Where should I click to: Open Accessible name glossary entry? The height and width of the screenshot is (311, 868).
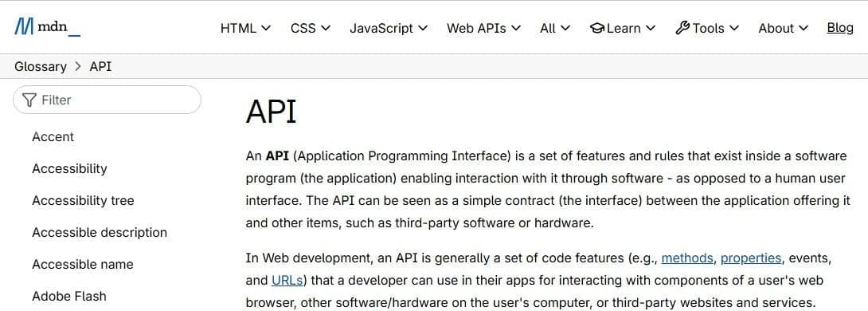click(x=83, y=265)
